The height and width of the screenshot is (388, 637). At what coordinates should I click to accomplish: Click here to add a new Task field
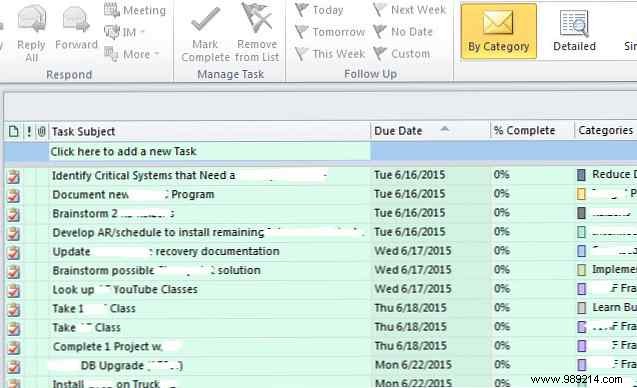click(x=209, y=152)
